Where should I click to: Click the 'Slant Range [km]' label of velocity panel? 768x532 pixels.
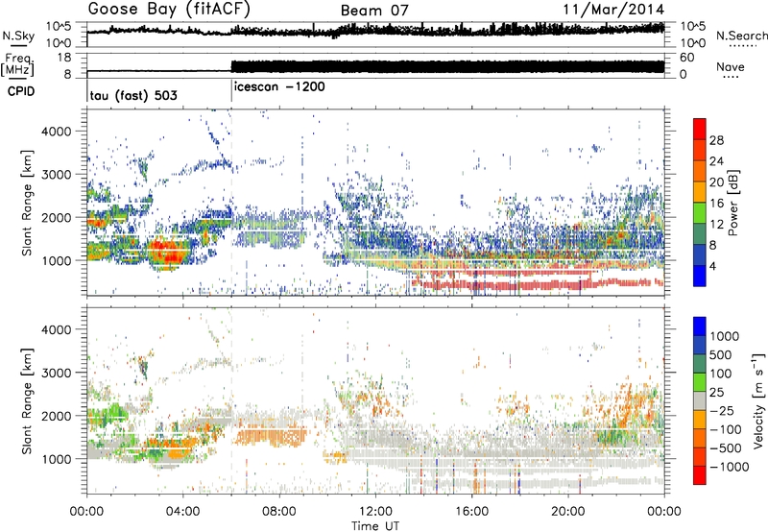[x=27, y=400]
